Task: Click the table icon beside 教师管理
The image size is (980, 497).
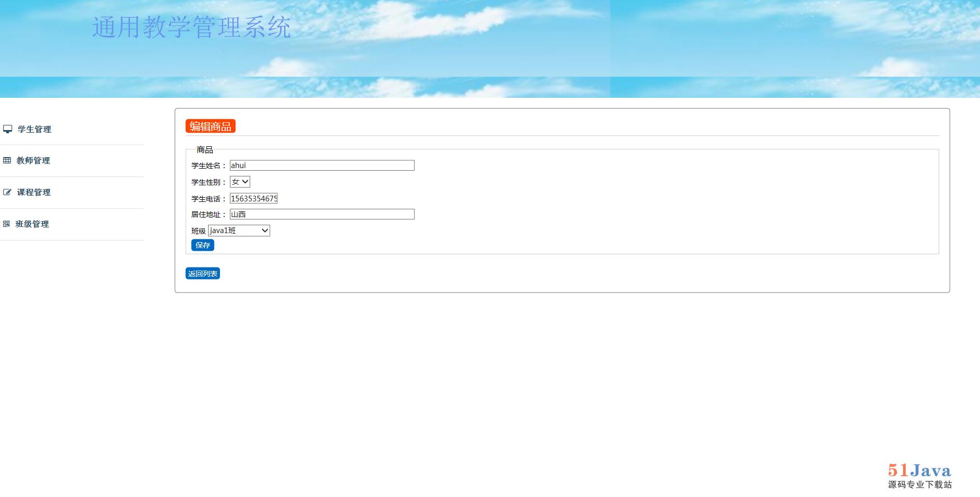Action: 7,160
